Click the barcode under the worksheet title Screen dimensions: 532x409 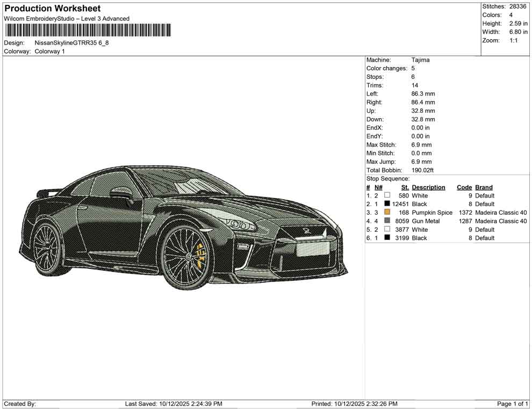[87, 30]
